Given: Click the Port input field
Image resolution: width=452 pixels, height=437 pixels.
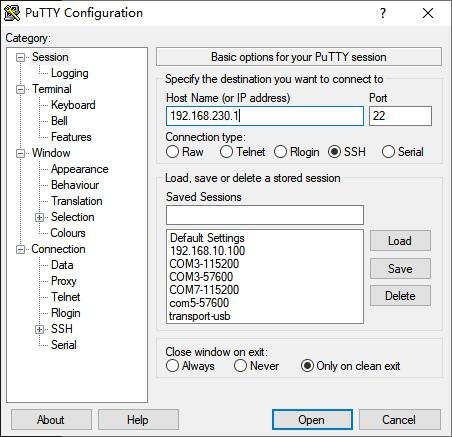Looking at the screenshot, I should pyautogui.click(x=400, y=116).
